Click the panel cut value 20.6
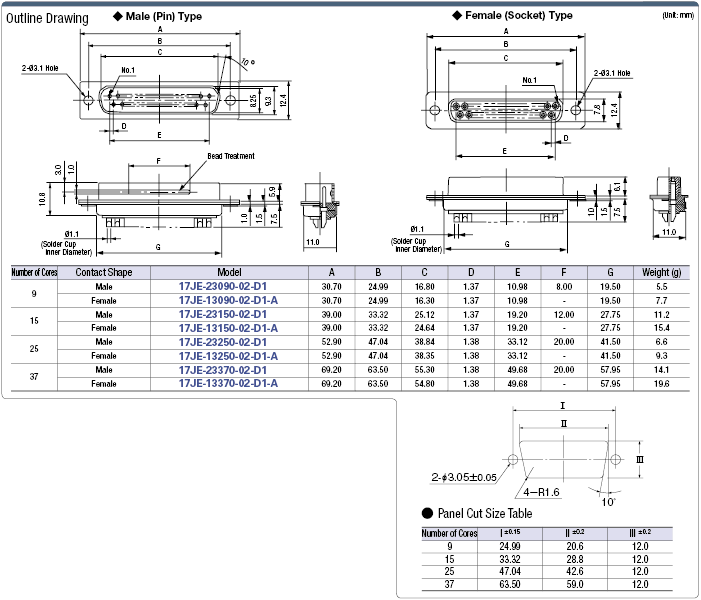701x600 pixels. click(x=575, y=546)
